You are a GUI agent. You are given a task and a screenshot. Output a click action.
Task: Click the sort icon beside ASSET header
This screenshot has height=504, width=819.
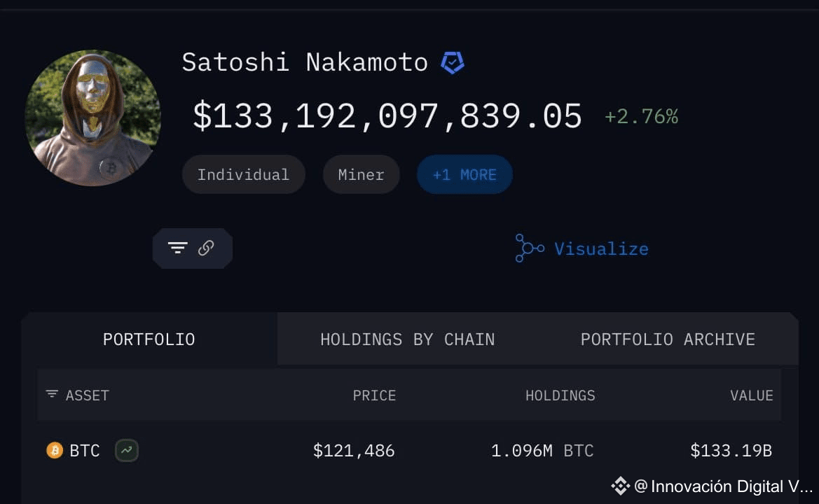[52, 394]
